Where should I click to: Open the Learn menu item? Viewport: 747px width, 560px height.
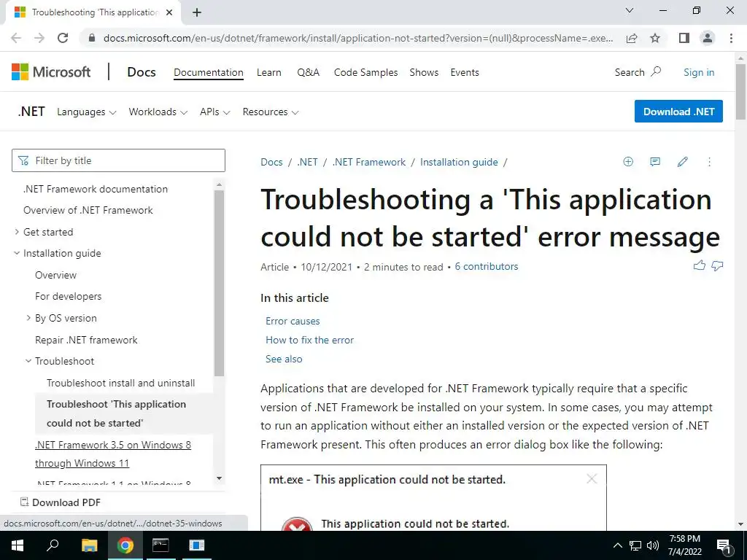(x=269, y=72)
